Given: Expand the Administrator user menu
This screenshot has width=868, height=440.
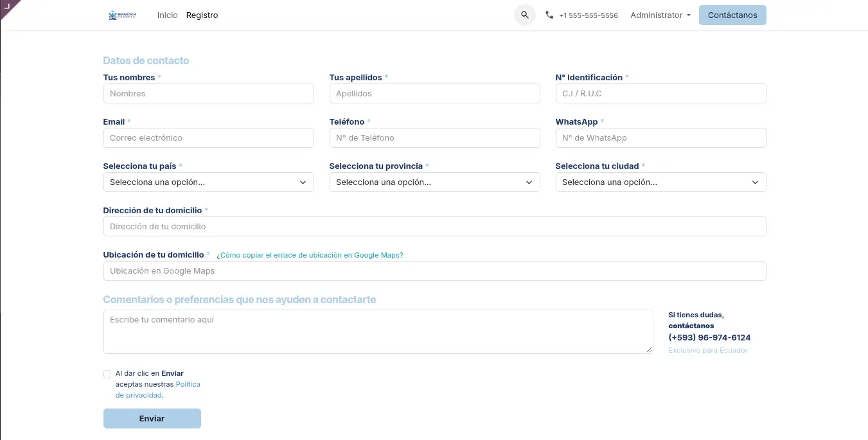Looking at the screenshot, I should [x=660, y=15].
